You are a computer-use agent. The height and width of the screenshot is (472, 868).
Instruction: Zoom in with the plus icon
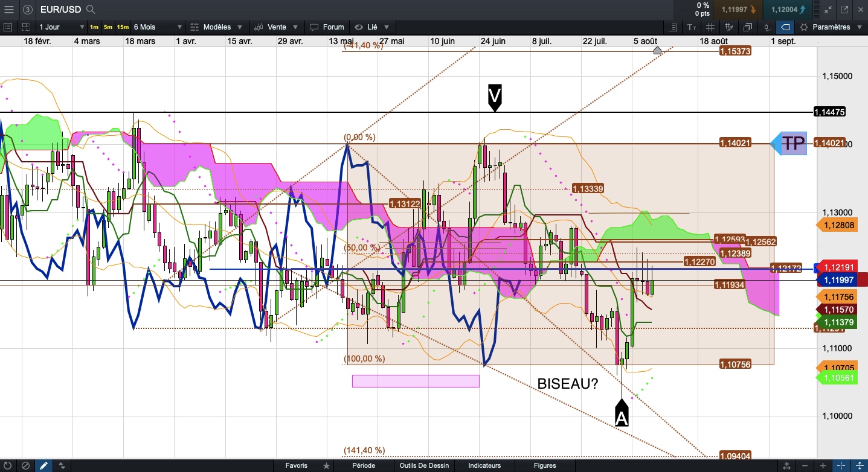pyautogui.click(x=823, y=465)
